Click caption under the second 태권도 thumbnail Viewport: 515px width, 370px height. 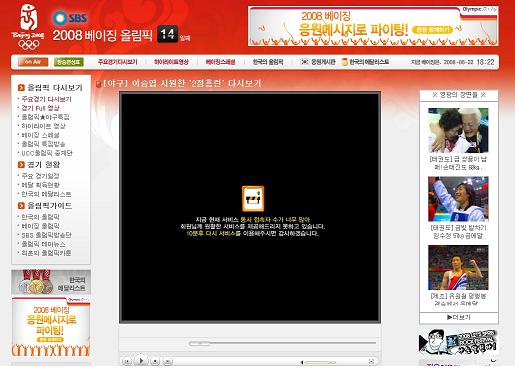(x=458, y=232)
